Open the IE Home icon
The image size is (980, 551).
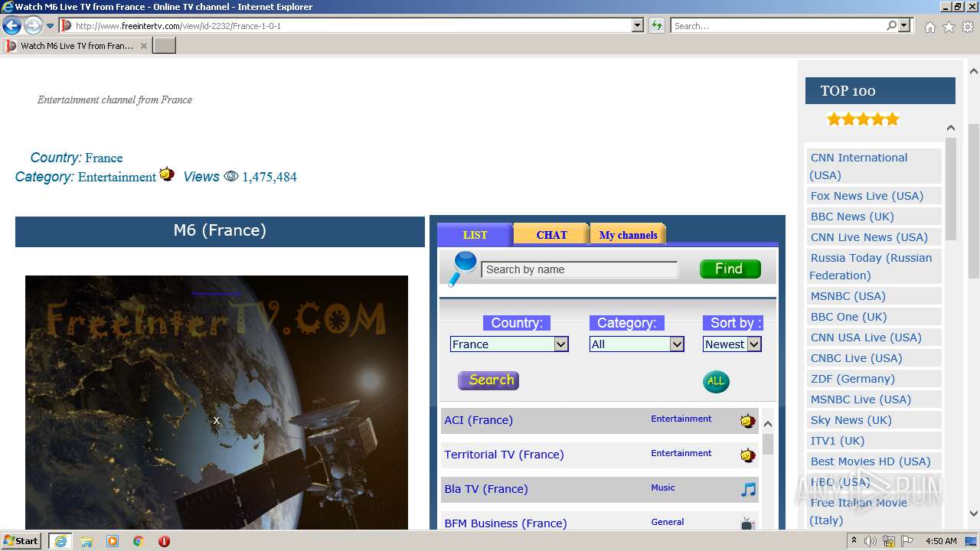click(x=929, y=27)
